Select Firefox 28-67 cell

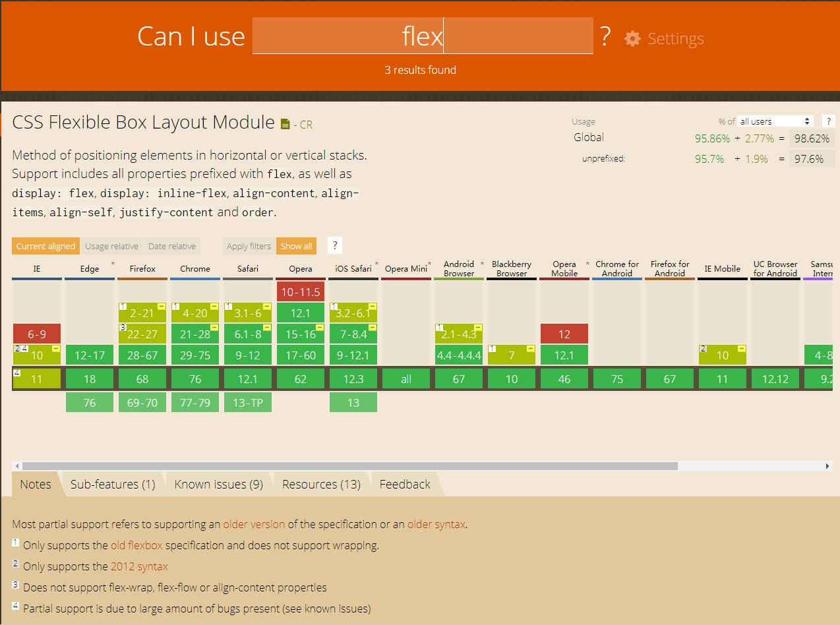(142, 355)
